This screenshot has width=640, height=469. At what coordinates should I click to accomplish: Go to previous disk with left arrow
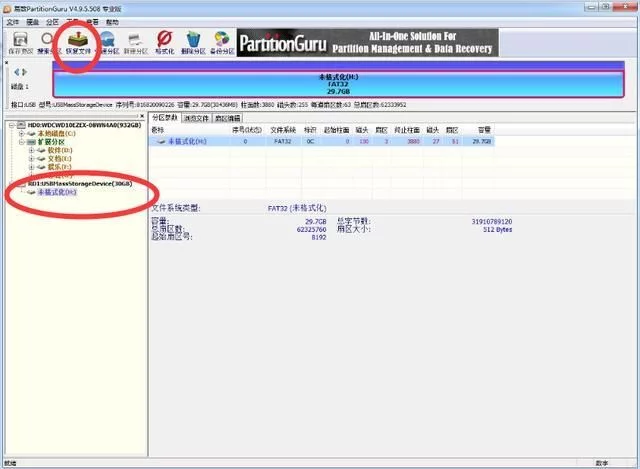point(17,72)
